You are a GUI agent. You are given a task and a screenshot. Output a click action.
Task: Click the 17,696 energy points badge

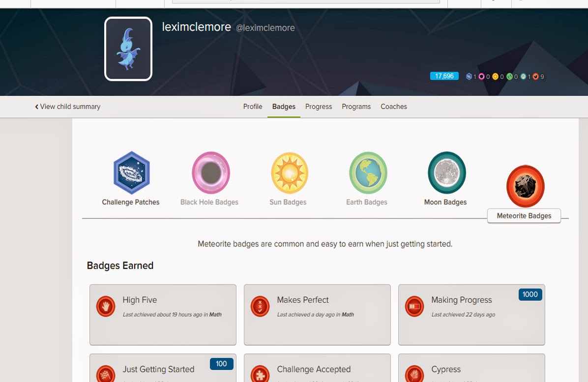point(444,76)
